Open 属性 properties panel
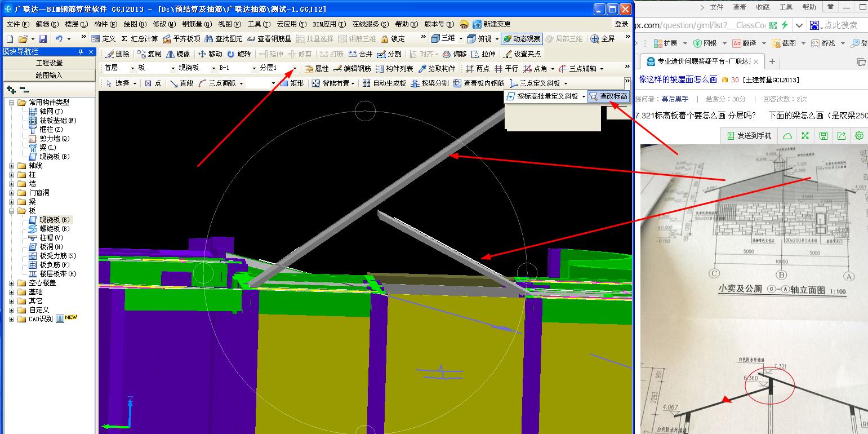Viewport: 868px width, 434px height. tap(317, 69)
